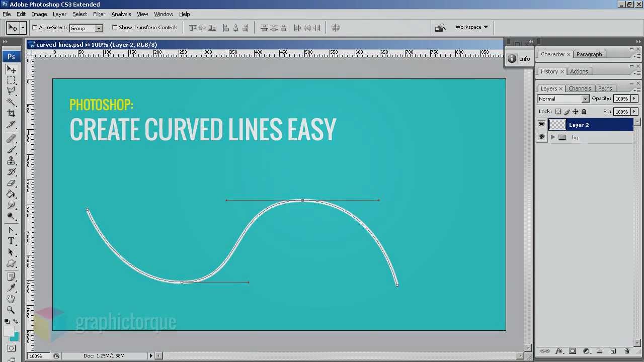Select the Paint Bucket tool
This screenshot has width=644, height=362.
[11, 194]
